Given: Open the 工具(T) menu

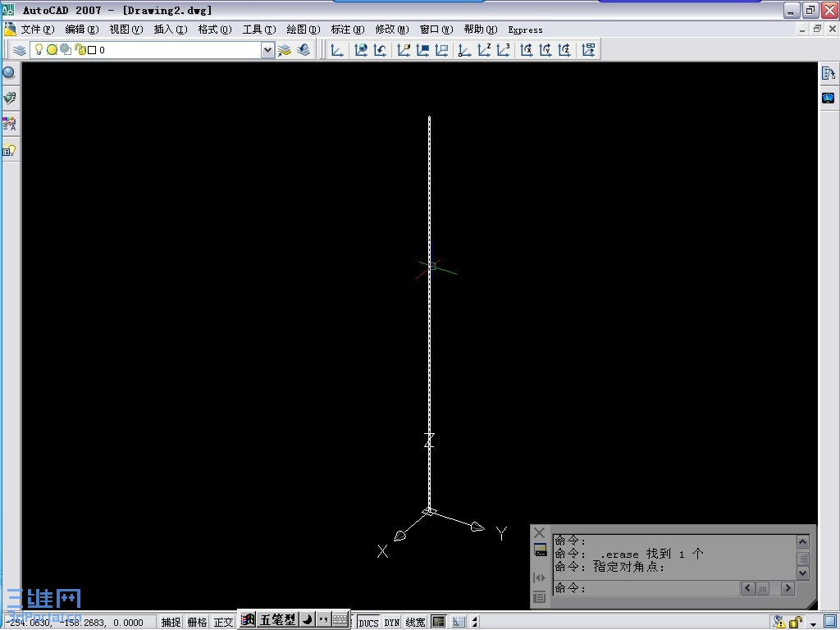Looking at the screenshot, I should pos(259,30).
